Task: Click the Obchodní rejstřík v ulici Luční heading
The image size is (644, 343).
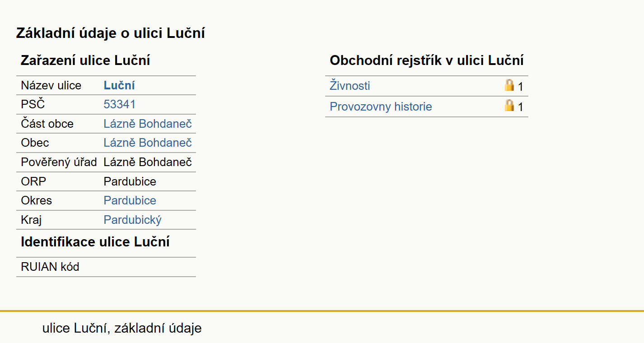Action: pyautogui.click(x=427, y=60)
